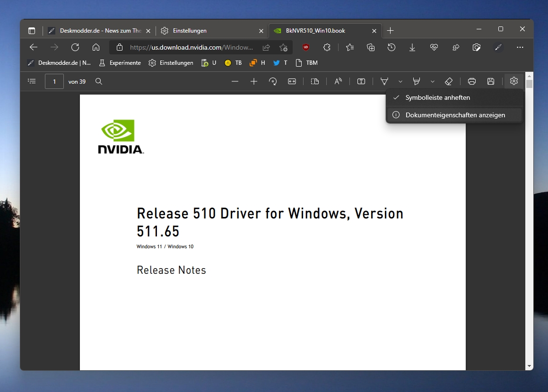
Task: Click the scrollbar up arrow
Action: [530, 76]
